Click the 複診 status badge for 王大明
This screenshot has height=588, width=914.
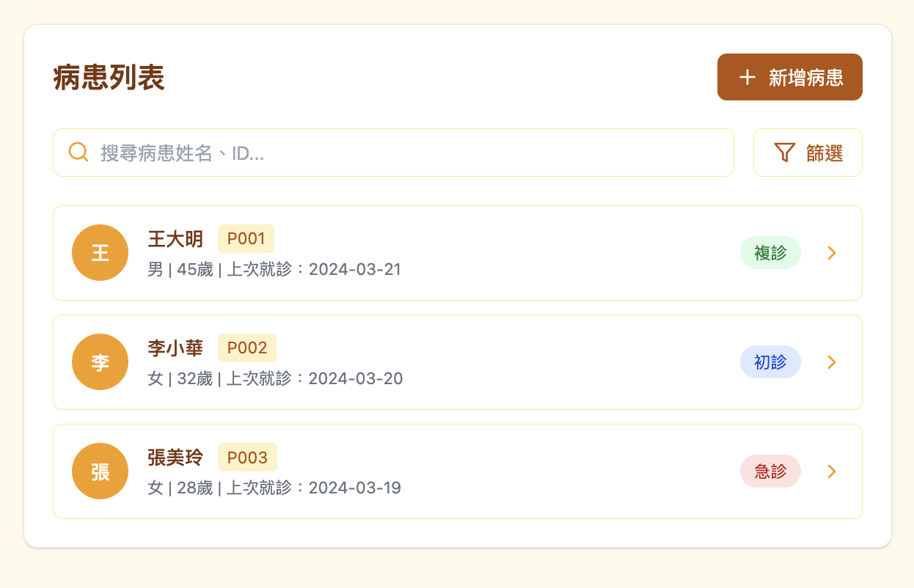click(770, 252)
